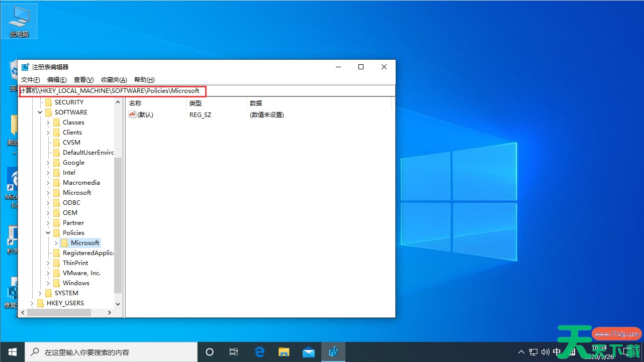Open Microsoft Edge from the taskbar
The image size is (644, 362).
259,352
